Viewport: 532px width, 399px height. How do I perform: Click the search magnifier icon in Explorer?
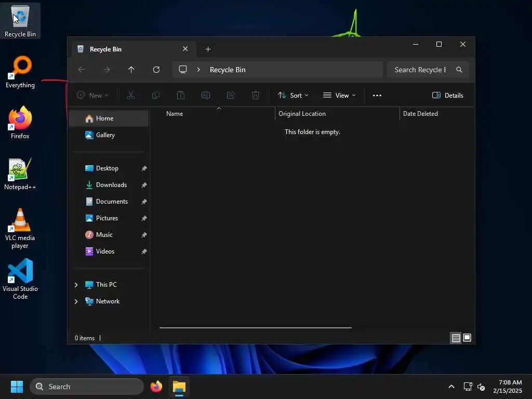pyautogui.click(x=459, y=70)
